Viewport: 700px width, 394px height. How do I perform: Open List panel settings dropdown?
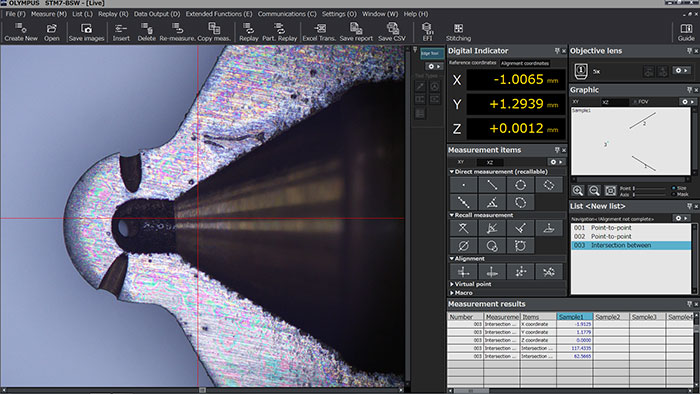[681, 218]
